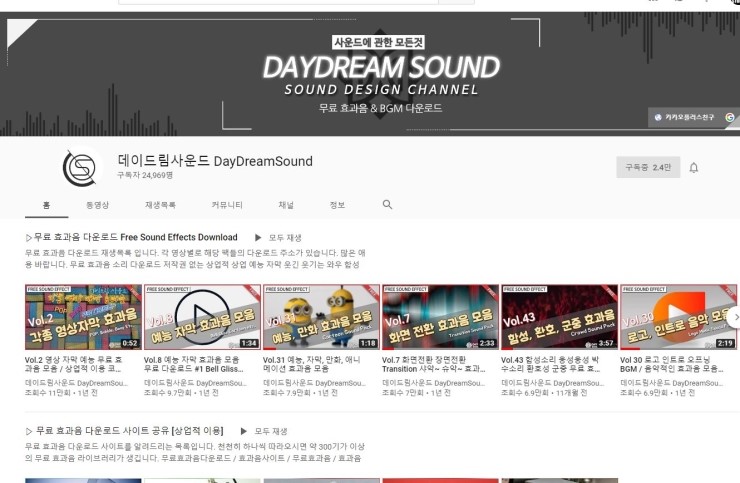The image size is (740, 483).
Task: Switch to the 동영상 tab
Action: pos(97,205)
